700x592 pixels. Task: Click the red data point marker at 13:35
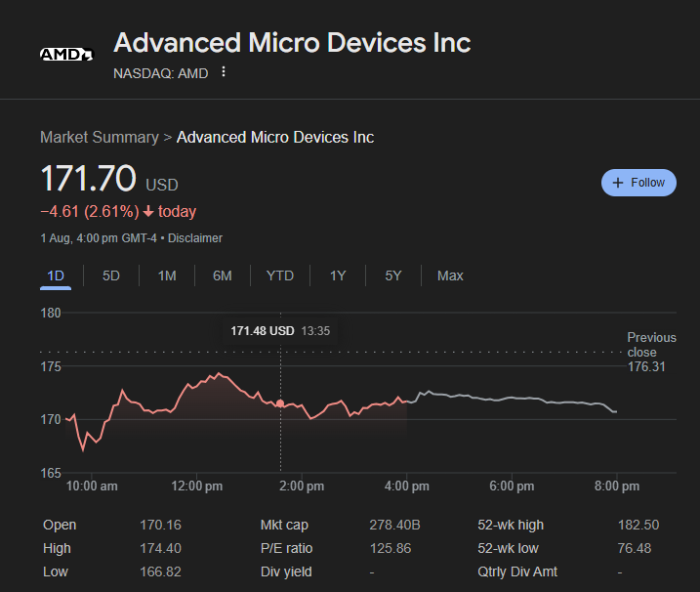[x=280, y=403]
